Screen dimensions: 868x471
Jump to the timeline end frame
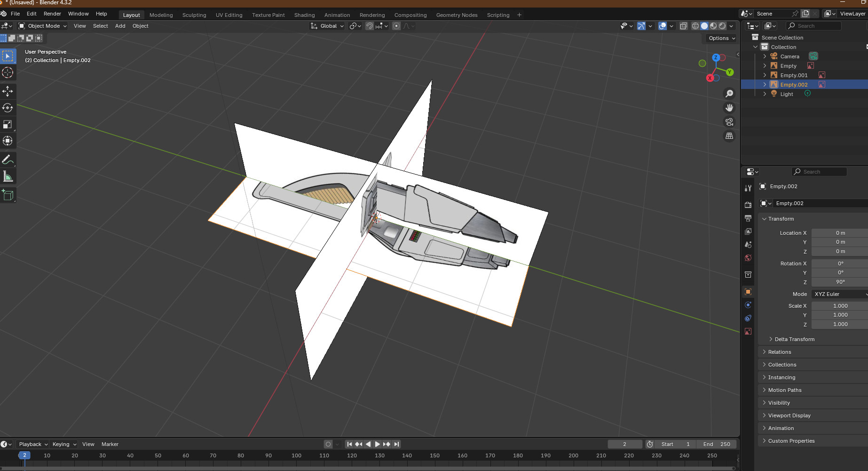[396, 444]
